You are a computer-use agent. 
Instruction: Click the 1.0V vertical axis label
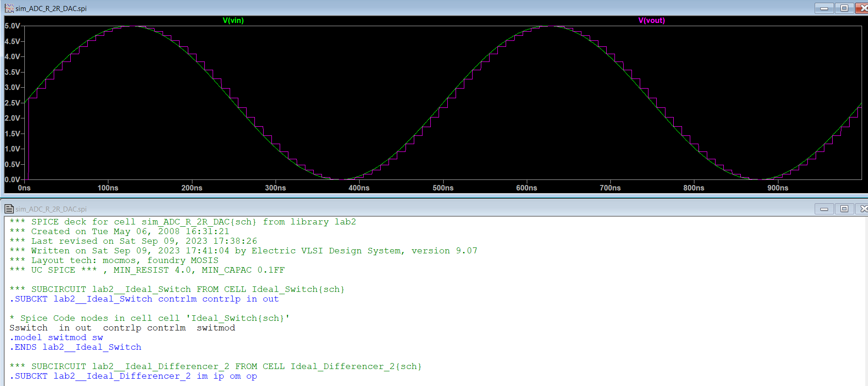coord(12,149)
